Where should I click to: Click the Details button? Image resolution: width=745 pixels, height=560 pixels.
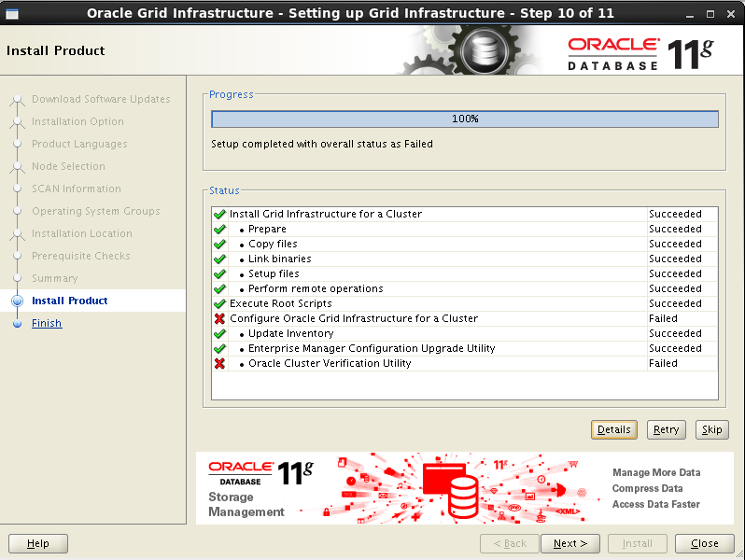(614, 429)
